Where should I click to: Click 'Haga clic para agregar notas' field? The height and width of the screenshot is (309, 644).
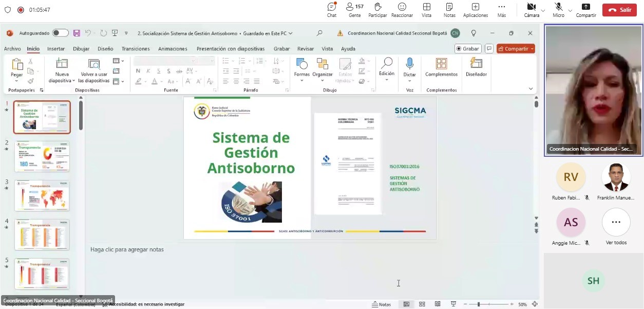click(x=127, y=249)
